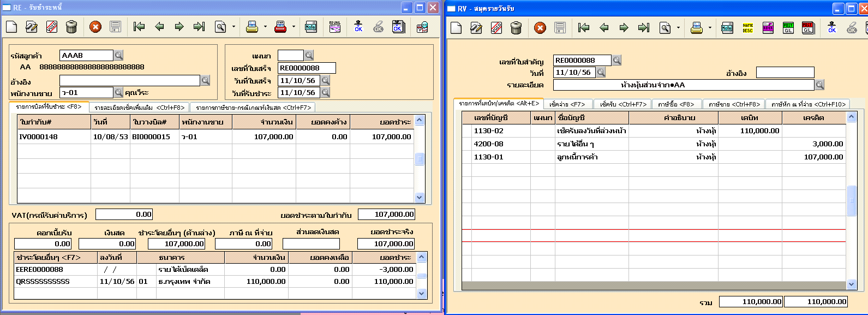Click scroll down arrow of RV journal grid
868x315 pixels.
[852, 284]
